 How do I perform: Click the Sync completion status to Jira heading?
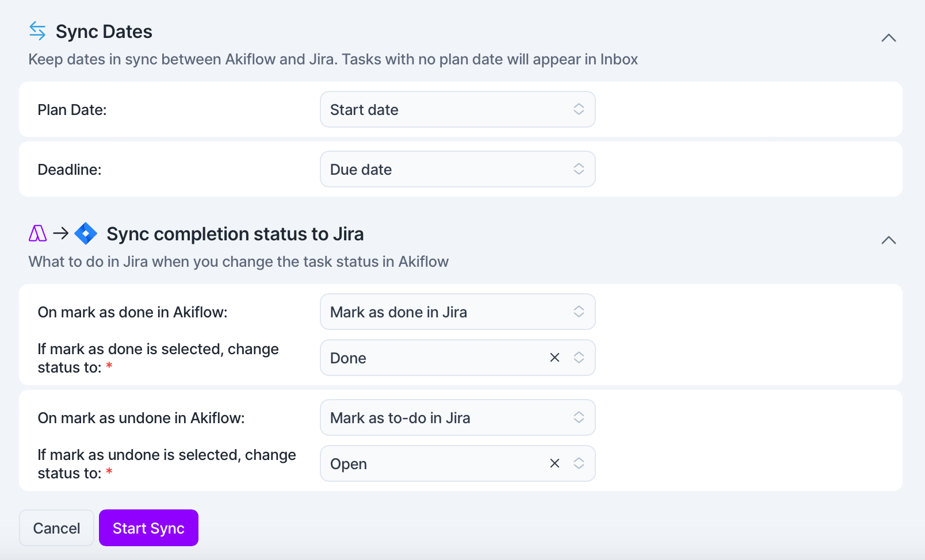(x=235, y=234)
